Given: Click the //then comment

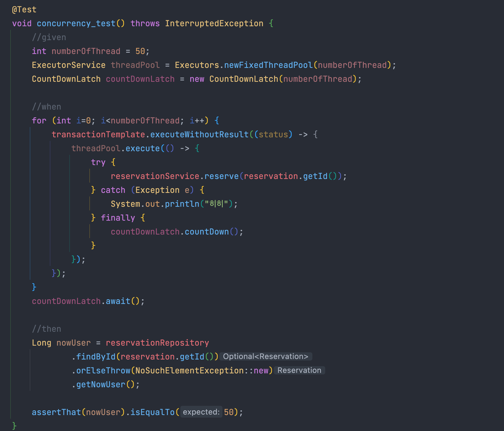Looking at the screenshot, I should [46, 329].
